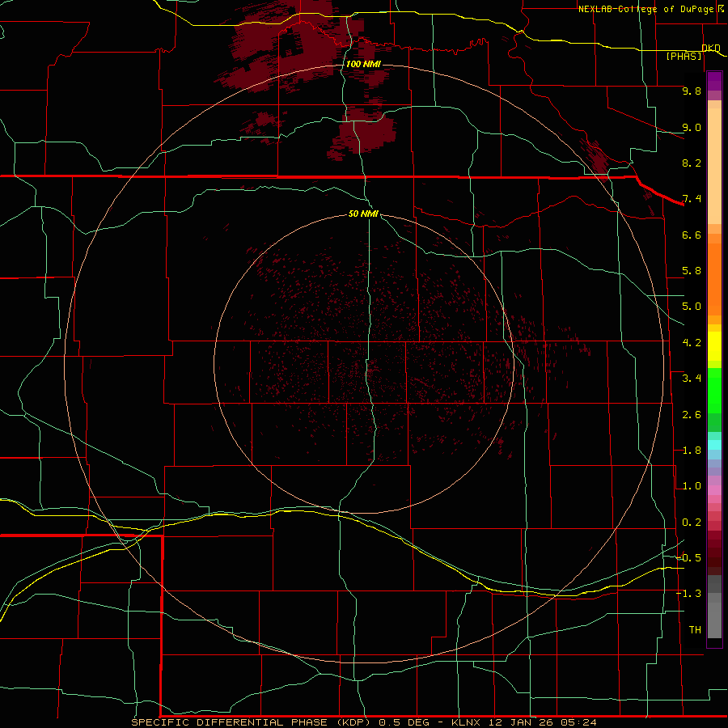Click the 9.0 scale value
Screen dimensions: 728x728
692,127
